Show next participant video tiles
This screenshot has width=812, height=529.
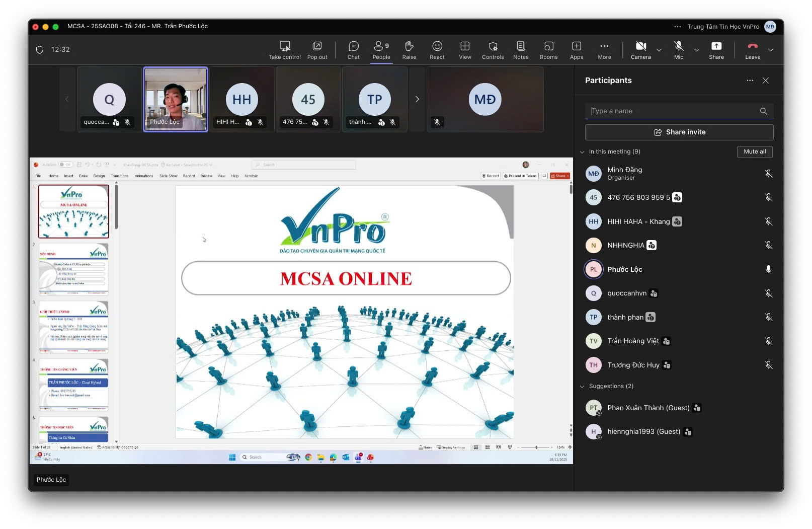pos(417,99)
